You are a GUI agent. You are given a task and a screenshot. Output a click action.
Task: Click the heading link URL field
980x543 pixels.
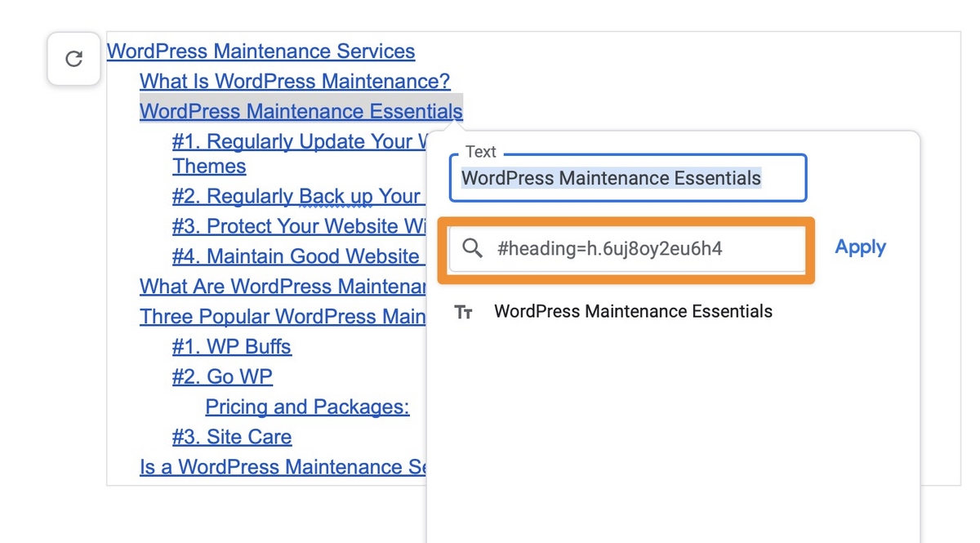pos(645,248)
